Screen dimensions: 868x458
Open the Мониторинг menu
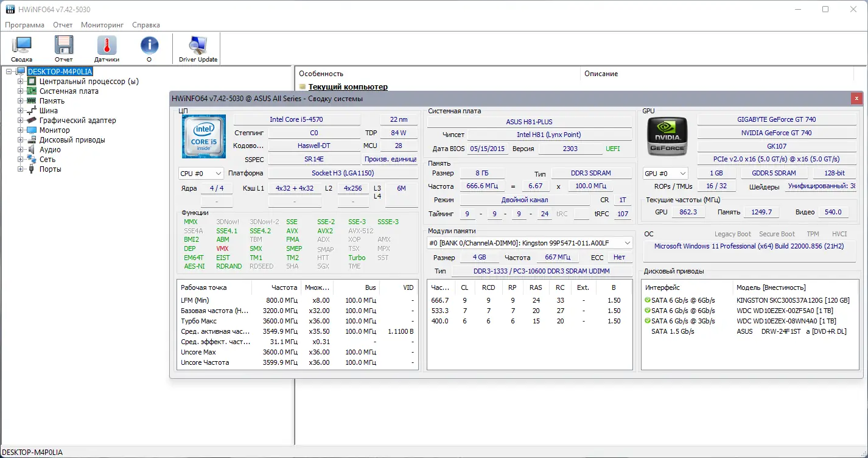102,25
